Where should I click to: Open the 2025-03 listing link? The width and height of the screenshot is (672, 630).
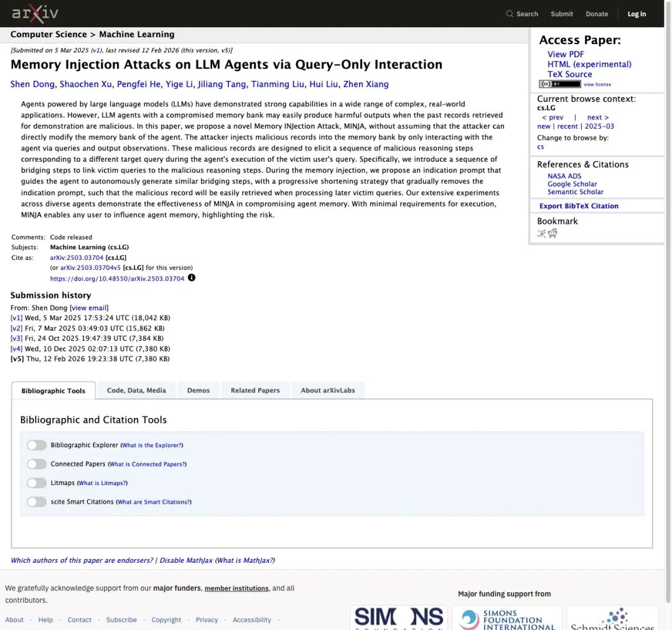(599, 126)
